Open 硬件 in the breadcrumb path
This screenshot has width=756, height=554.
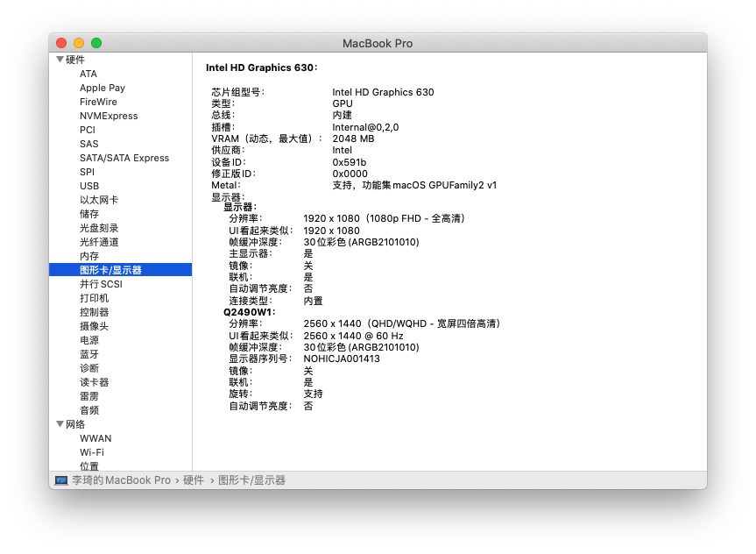click(194, 479)
